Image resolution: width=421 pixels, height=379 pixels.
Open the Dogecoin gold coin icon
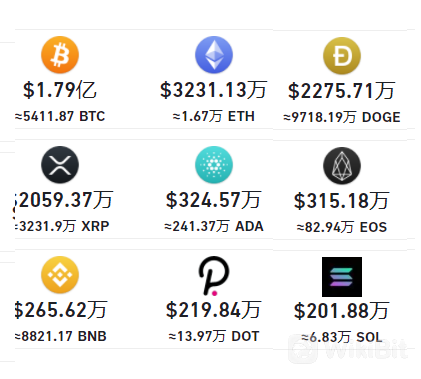[x=342, y=56]
